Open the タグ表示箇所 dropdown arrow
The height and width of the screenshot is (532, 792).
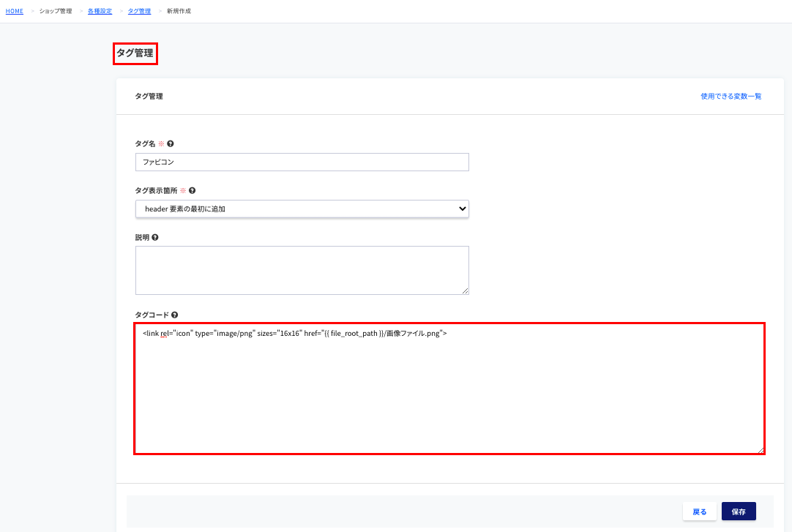tap(462, 209)
